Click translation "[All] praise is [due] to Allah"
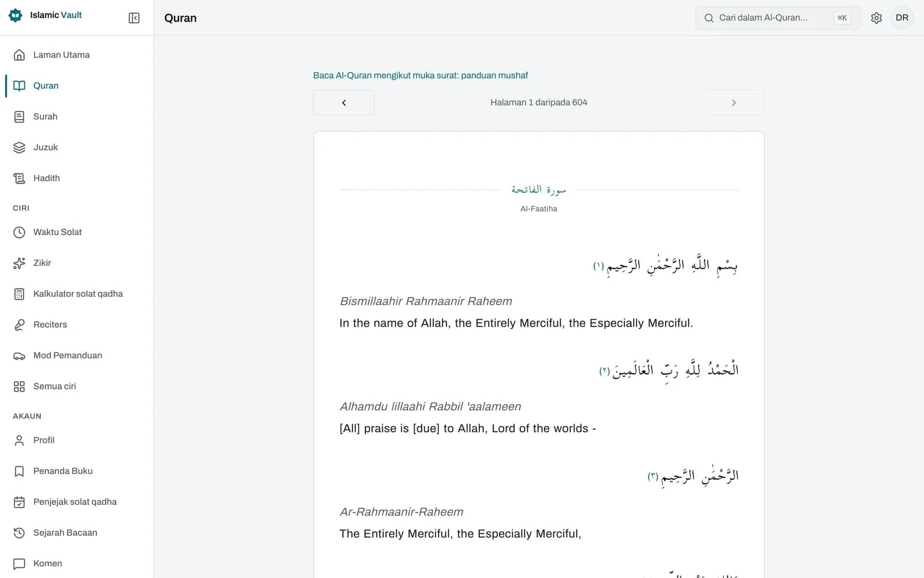Image resolution: width=924 pixels, height=578 pixels. pos(468,428)
